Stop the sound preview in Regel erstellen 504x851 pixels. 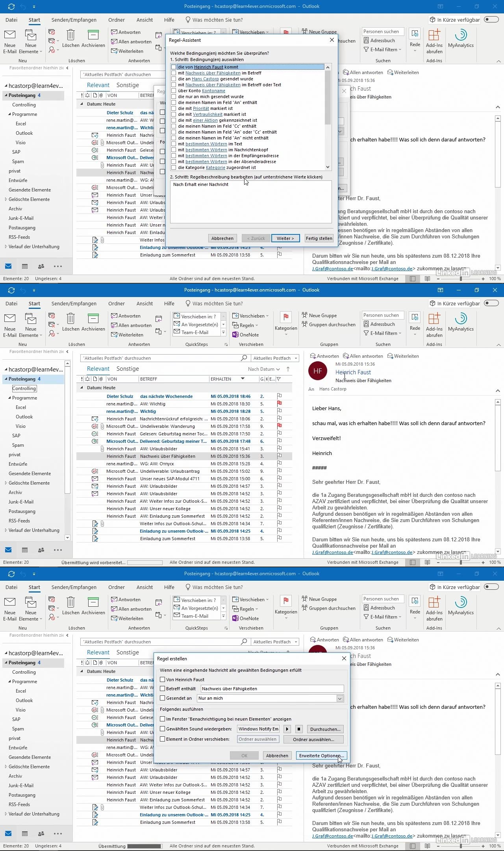coord(299,729)
